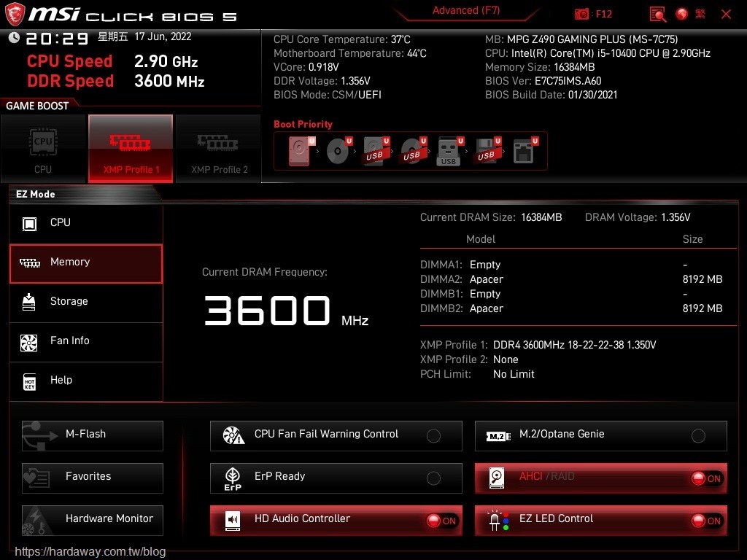747x560 pixels.
Task: Open the Fan Info section
Action: pos(86,341)
